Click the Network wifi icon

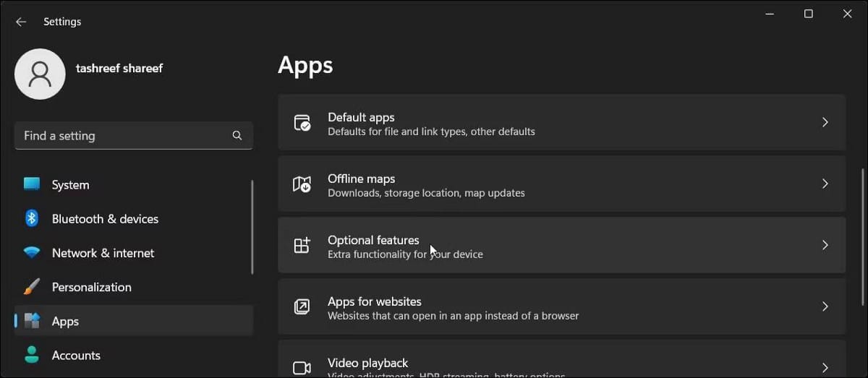click(32, 253)
